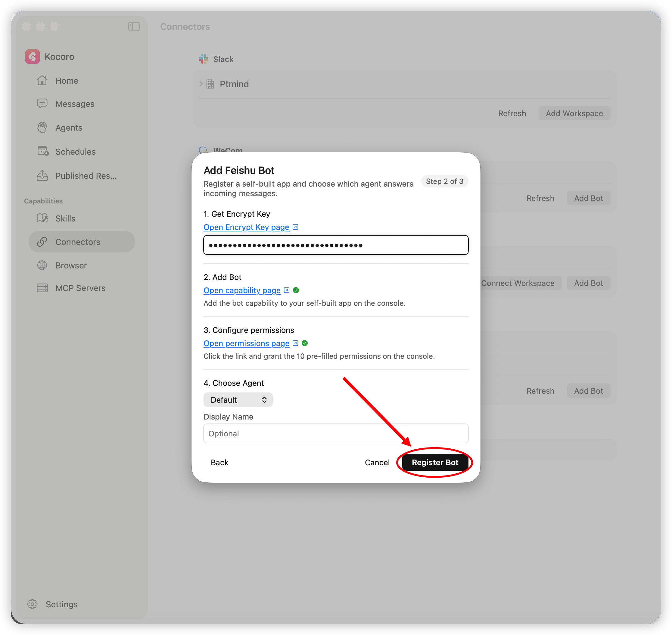Click external-link icon beside Encrypt Key page
Viewport: 672px width, 635px height.
click(295, 227)
